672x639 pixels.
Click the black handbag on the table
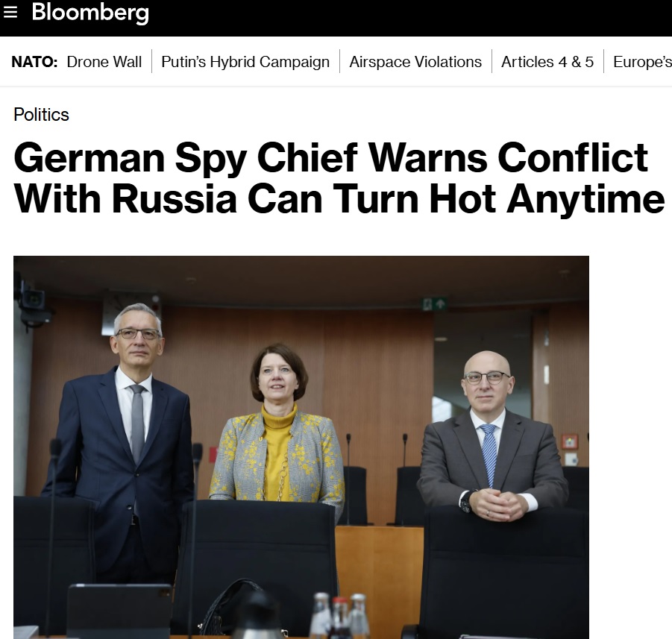[x=233, y=608]
